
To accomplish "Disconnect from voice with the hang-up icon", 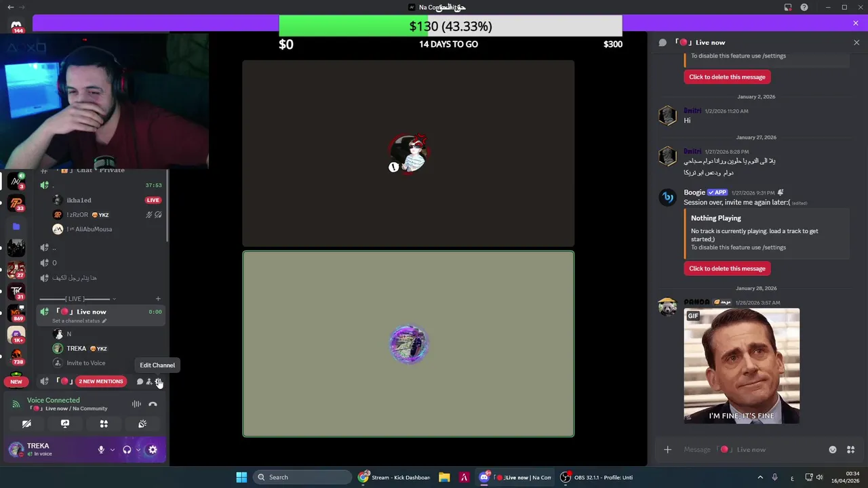I will point(153,404).
